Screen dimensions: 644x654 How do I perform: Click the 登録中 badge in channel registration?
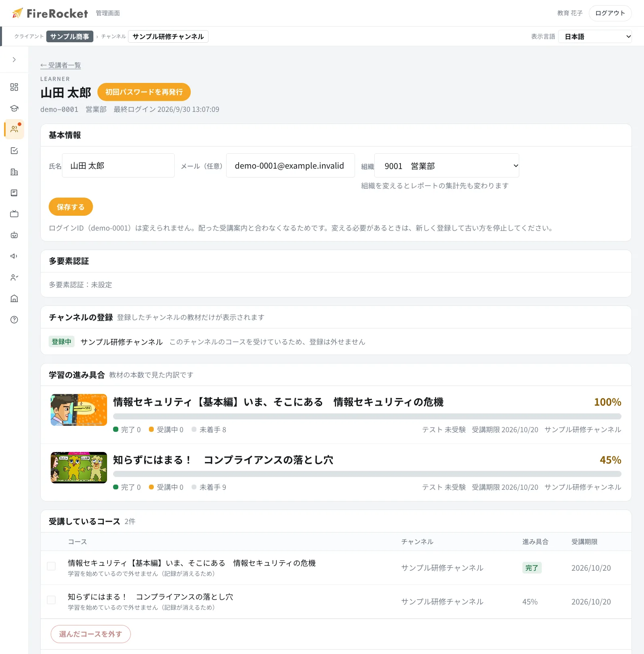click(62, 342)
